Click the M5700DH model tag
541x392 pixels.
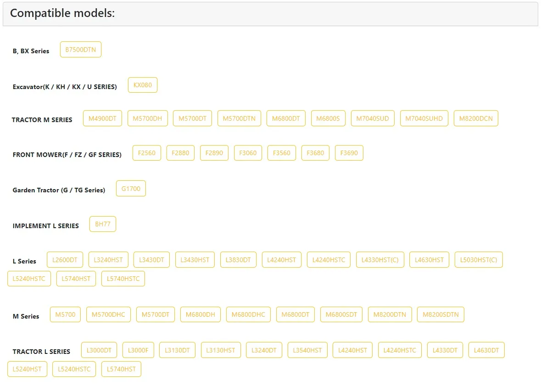pos(147,118)
